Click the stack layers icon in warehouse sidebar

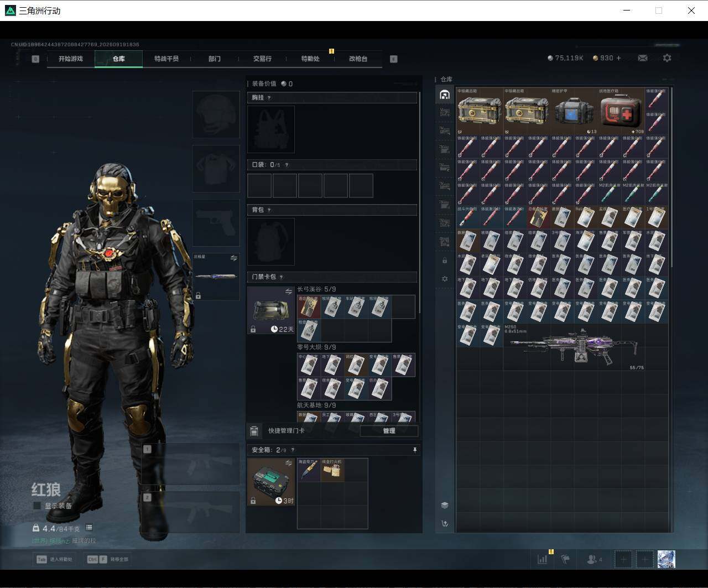click(445, 505)
